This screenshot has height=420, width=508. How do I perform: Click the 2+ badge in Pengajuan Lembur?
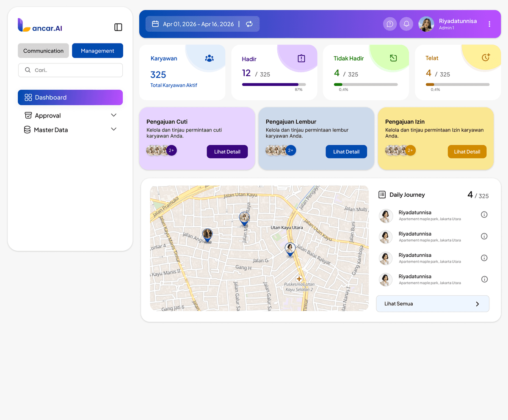291,150
